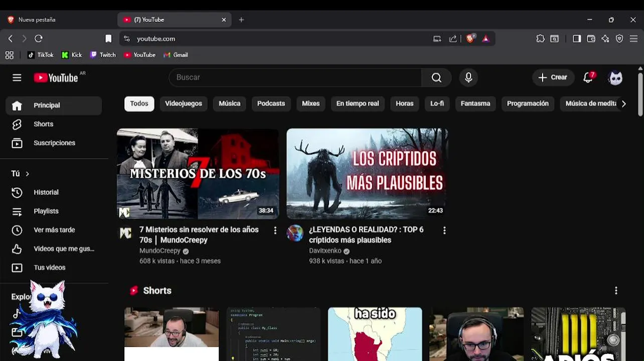Close the YouTube browser tab
Screen dimensions: 644x361
(224, 20)
